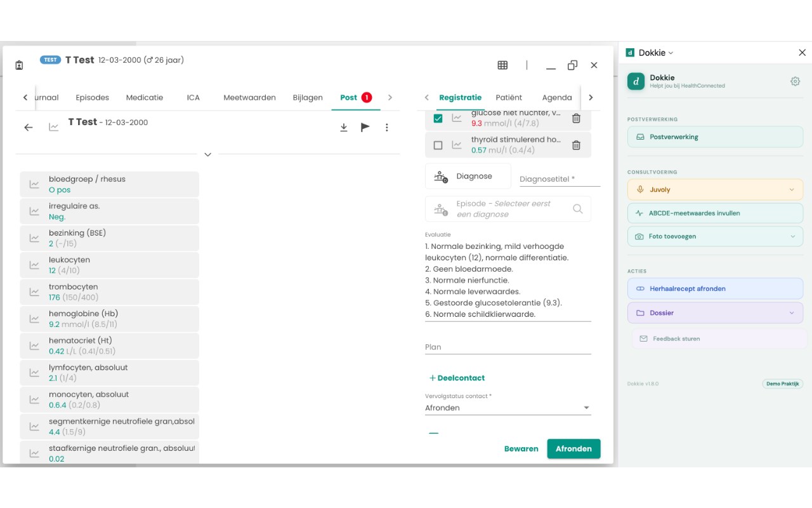Switch to the Meetwaarden tab
Viewport: 812px width, 508px height.
pyautogui.click(x=249, y=97)
